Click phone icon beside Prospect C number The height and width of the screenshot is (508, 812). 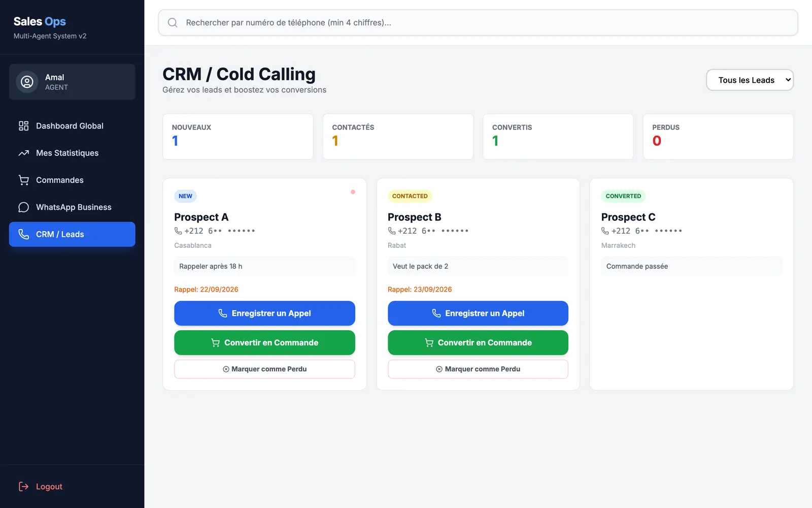point(605,231)
